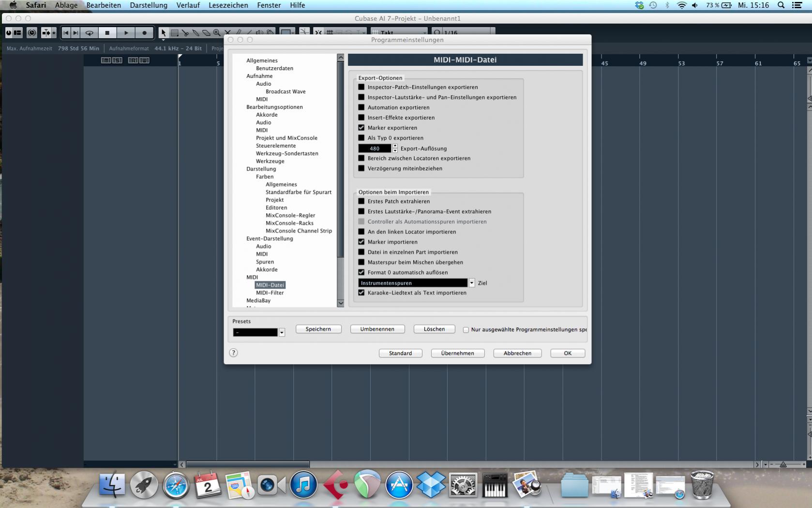Image resolution: width=812 pixels, height=508 pixels.
Task: Open the Darstellung menu
Action: 149,5
